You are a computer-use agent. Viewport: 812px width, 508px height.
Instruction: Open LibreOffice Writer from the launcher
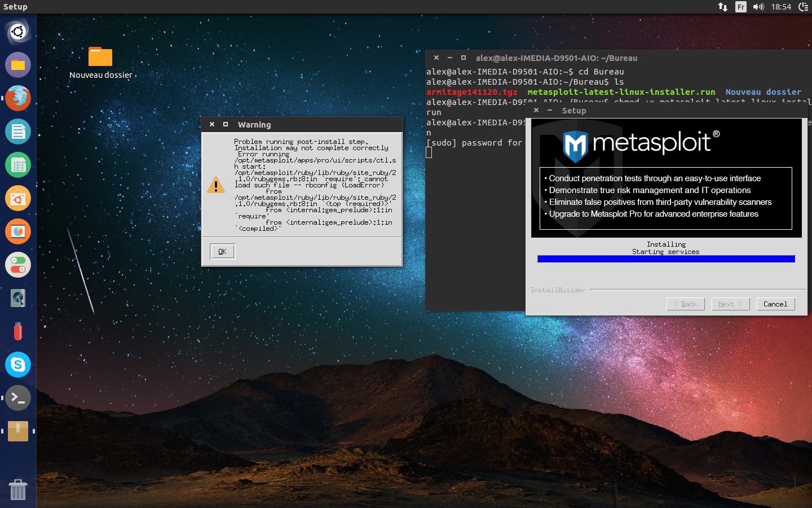18,132
